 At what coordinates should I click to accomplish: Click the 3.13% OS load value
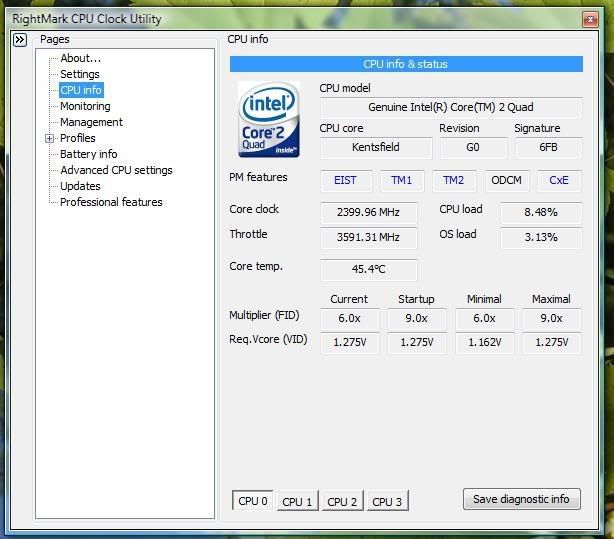click(x=541, y=238)
